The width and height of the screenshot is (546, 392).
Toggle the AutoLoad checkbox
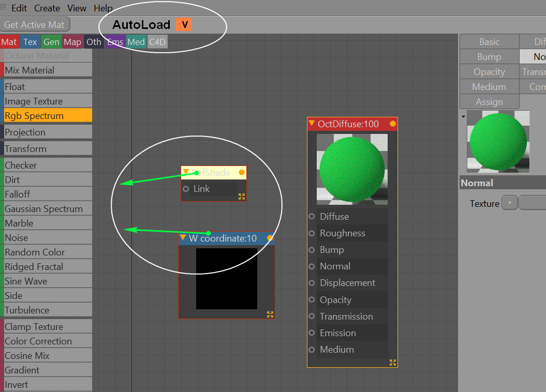[184, 25]
